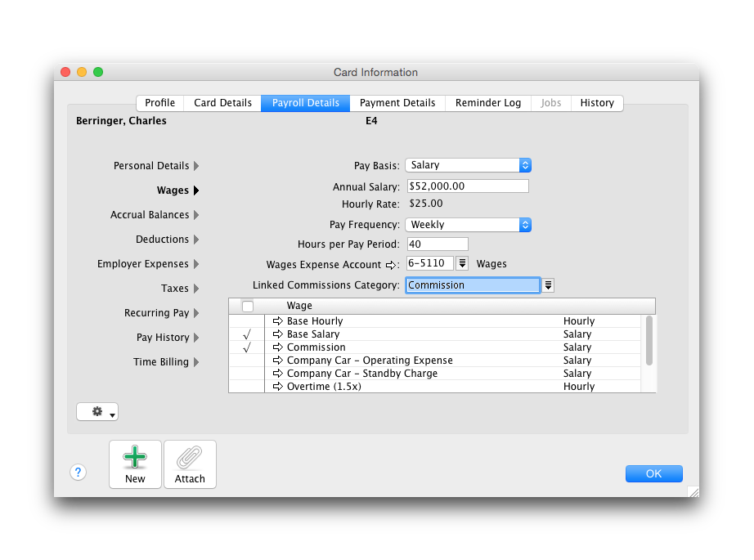
Task: Click the paperclip Attach icon
Action: tap(190, 458)
